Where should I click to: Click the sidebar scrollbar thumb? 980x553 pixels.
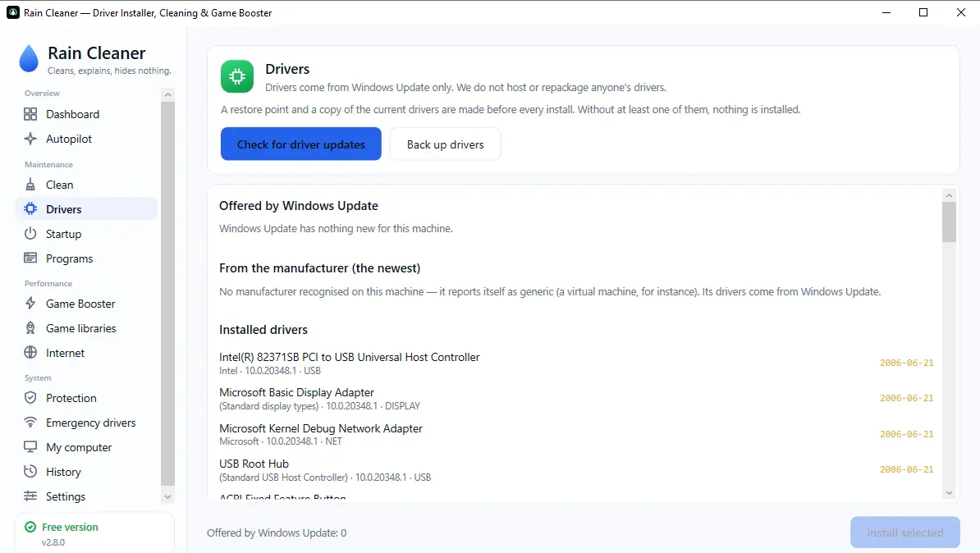pos(167,294)
